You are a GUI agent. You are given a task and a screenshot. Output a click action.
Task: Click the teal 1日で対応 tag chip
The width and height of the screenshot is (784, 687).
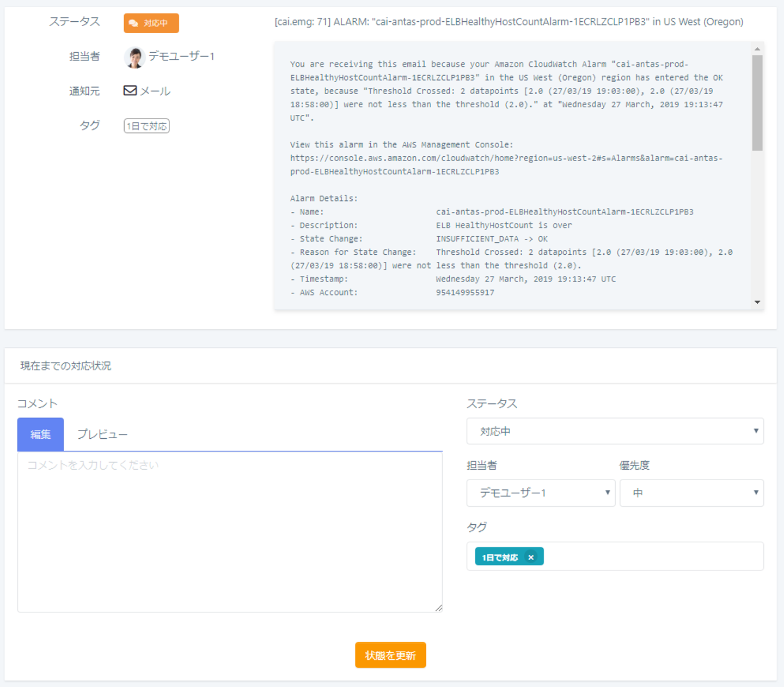[x=509, y=556]
